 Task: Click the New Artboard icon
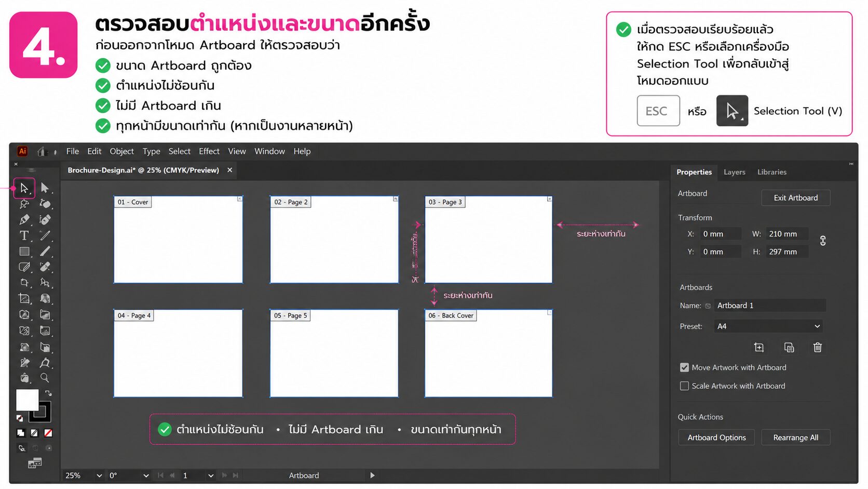click(759, 348)
